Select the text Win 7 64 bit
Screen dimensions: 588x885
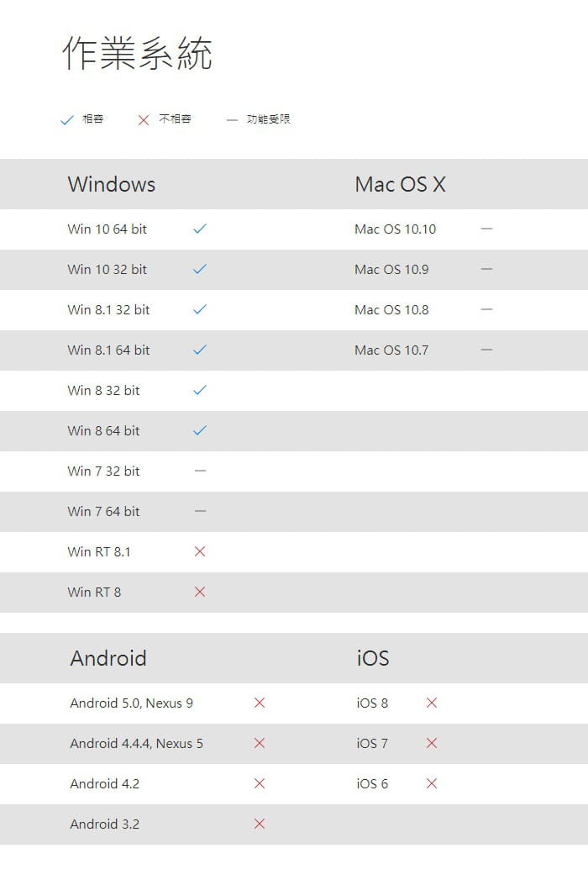(104, 511)
